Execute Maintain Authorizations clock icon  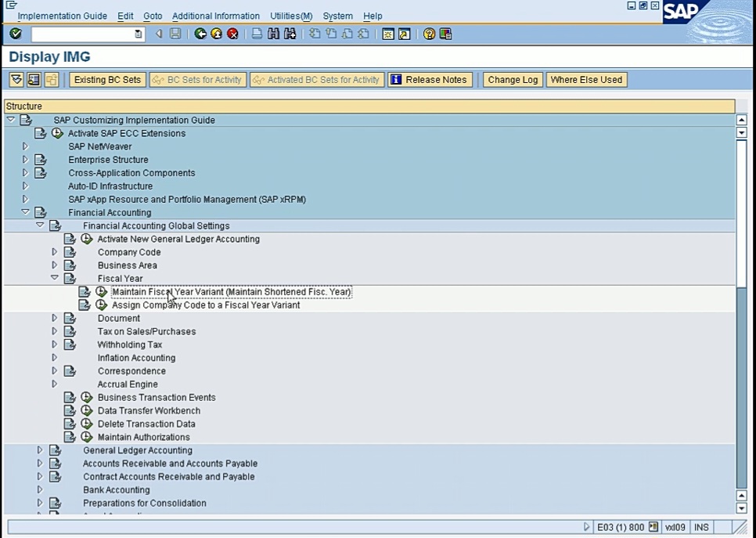tap(86, 437)
